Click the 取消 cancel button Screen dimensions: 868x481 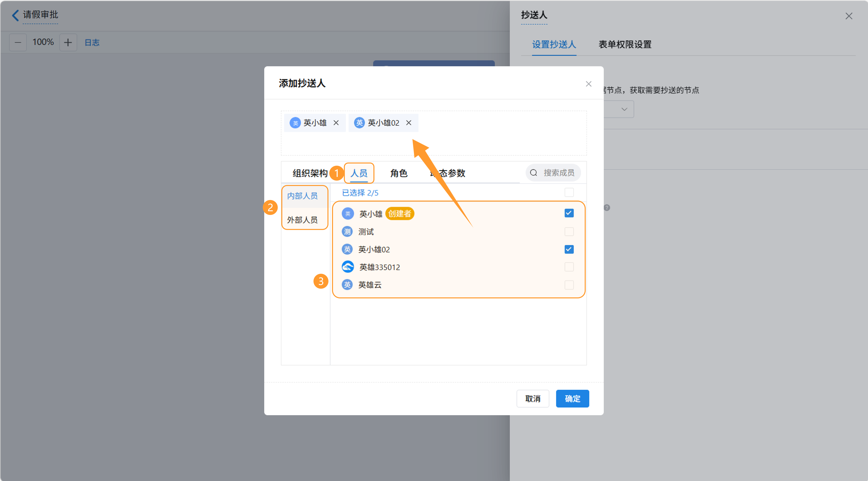532,399
